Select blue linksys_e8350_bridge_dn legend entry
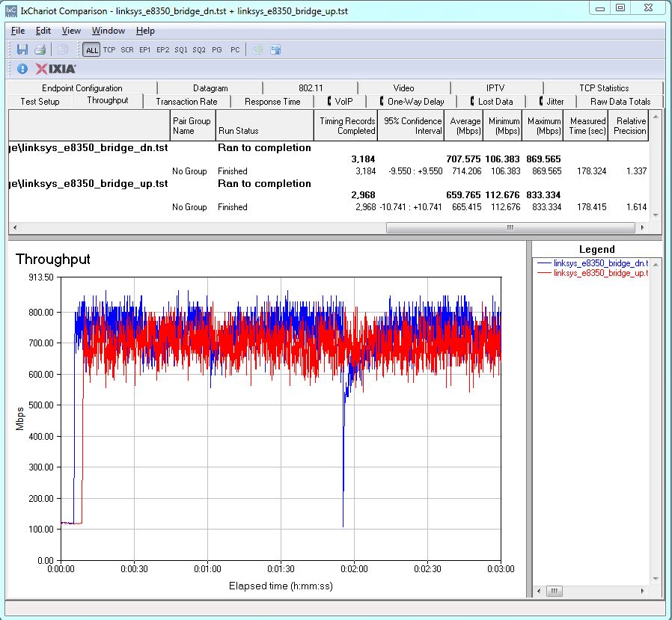672x620 pixels. [593, 263]
